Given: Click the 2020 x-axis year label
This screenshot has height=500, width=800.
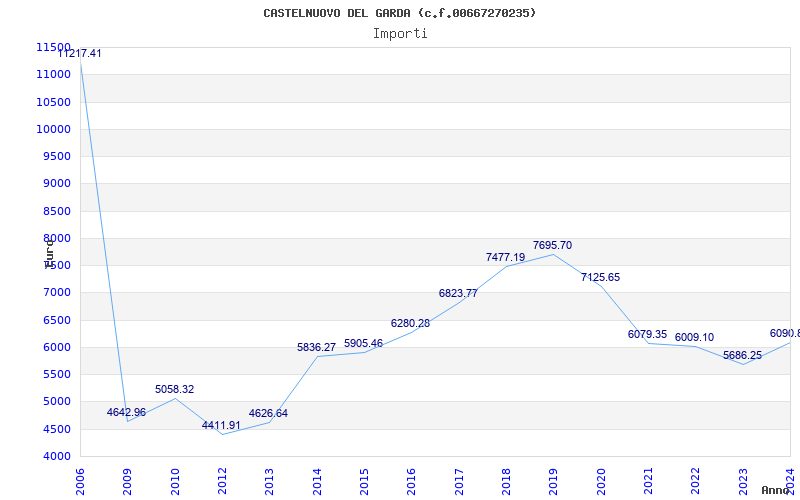Looking at the screenshot, I should pos(601,482).
